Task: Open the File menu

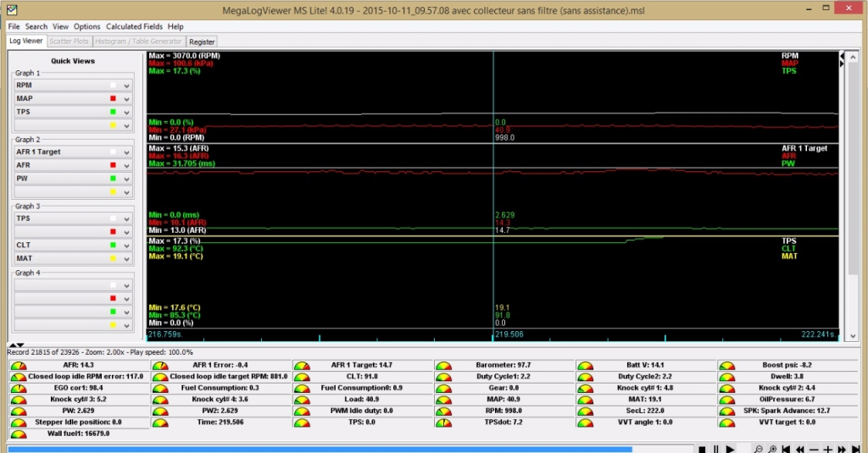Action: 14,26
